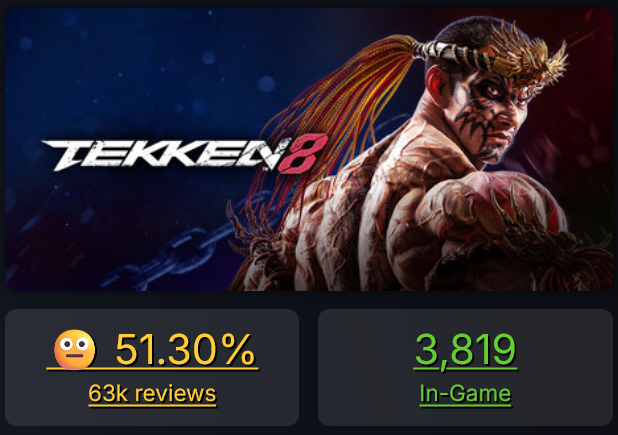Click the red 8 in the logo
Image resolution: width=618 pixels, height=435 pixels.
coord(303,154)
